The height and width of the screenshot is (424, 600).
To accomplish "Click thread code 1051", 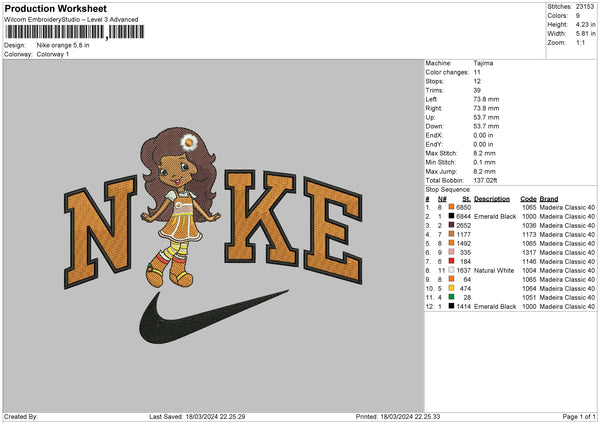I will [529, 297].
